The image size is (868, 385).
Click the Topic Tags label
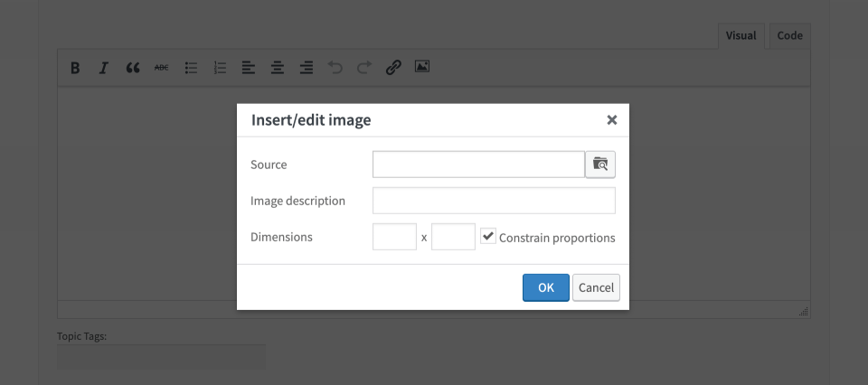pos(81,336)
